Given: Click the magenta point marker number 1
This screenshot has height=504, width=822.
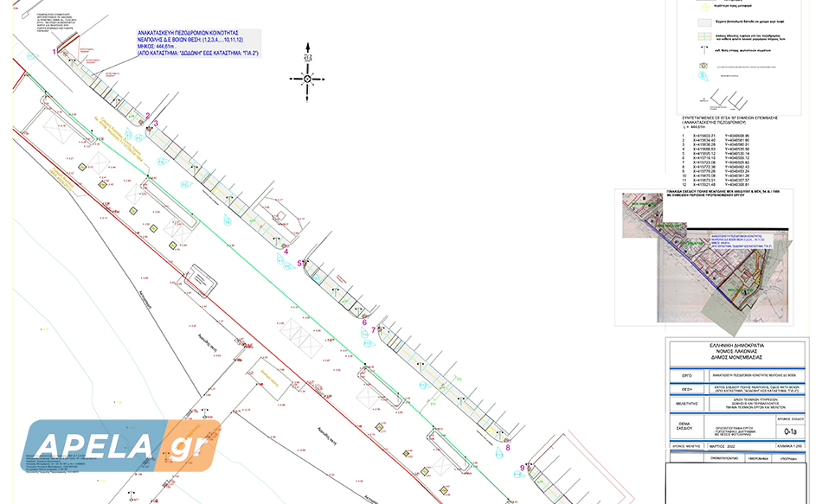Looking at the screenshot, I should click(x=55, y=52).
